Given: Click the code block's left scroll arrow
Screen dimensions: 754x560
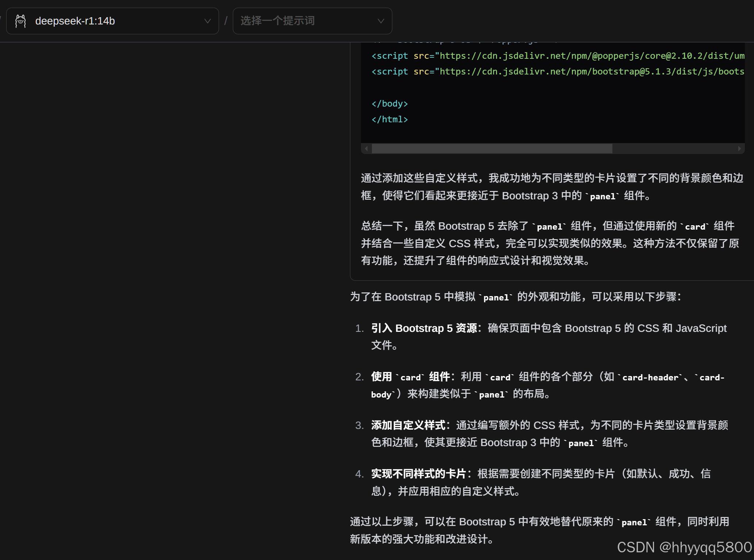Looking at the screenshot, I should point(366,149).
